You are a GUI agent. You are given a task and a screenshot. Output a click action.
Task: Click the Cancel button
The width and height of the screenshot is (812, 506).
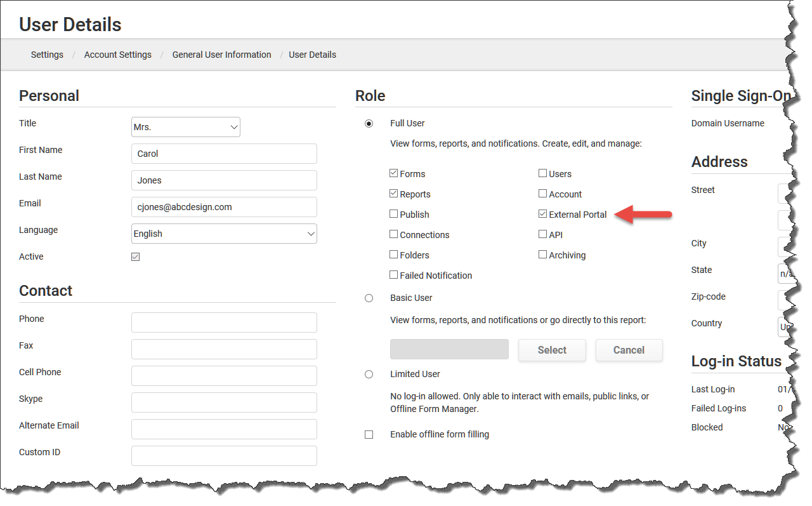(x=629, y=350)
